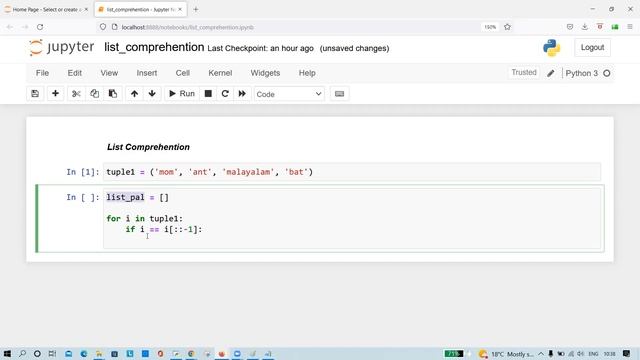Open the View menu

pyautogui.click(x=109, y=73)
